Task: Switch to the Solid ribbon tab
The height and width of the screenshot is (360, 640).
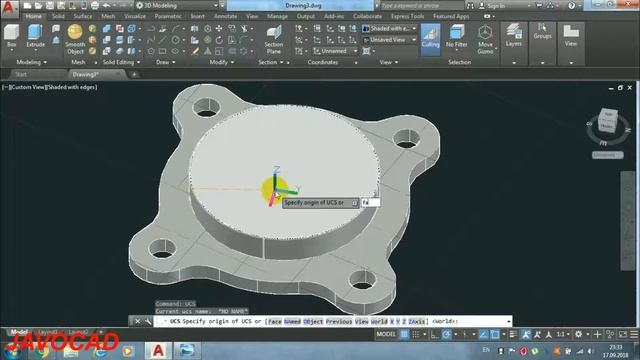Action: click(58, 16)
